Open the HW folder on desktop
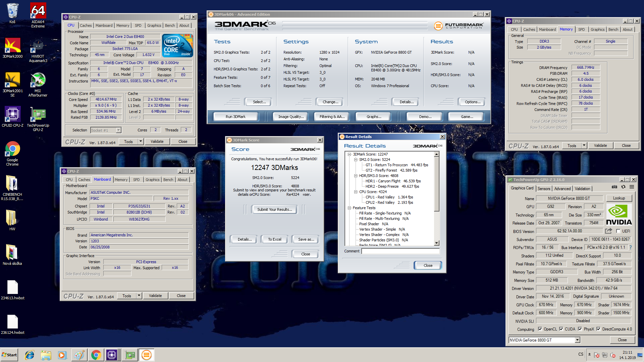Image resolution: width=644 pixels, height=362 pixels. (12, 221)
